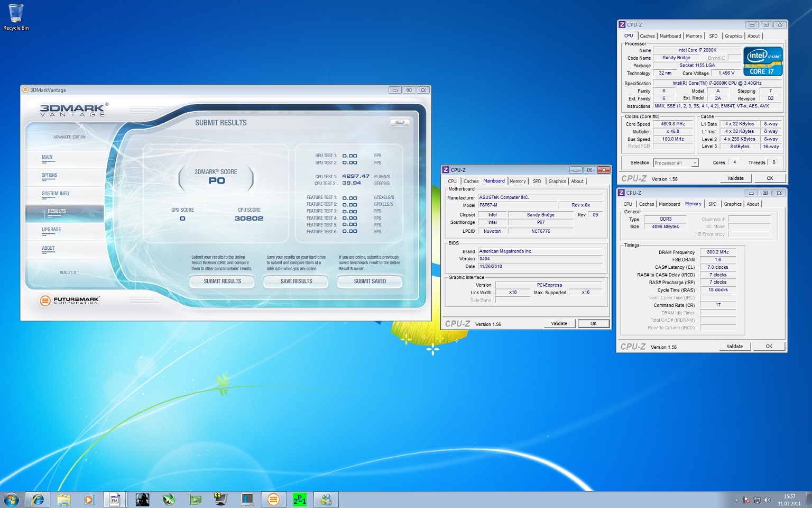812x508 pixels.
Task: Click Validate in the Memory CPU-Z window
Action: click(x=734, y=347)
